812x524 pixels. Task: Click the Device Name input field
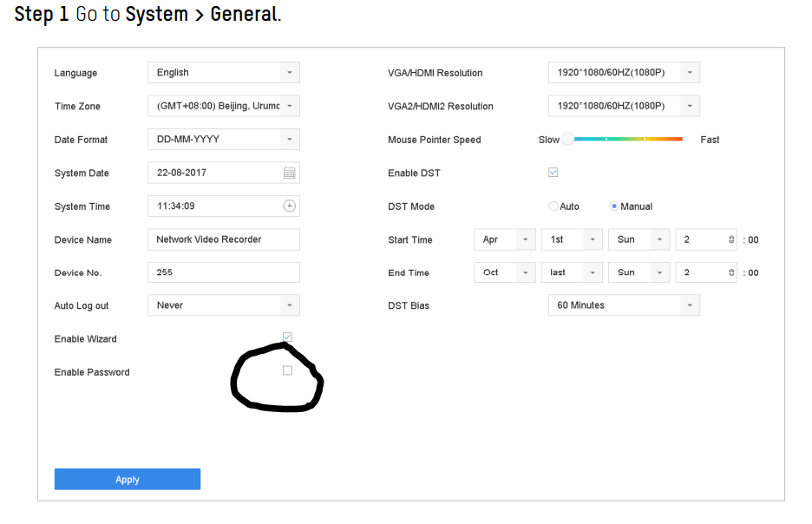tap(223, 239)
